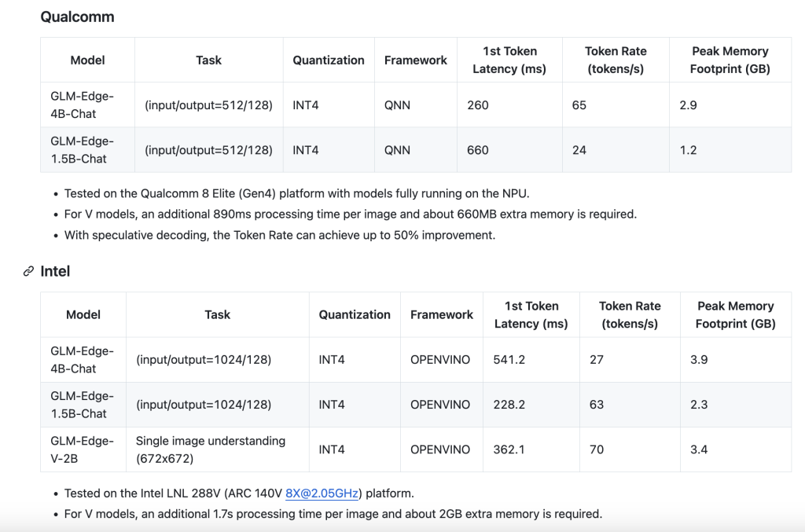Click the QNN framework cell in first row
Screen dimensions: 805x532
(x=397, y=105)
